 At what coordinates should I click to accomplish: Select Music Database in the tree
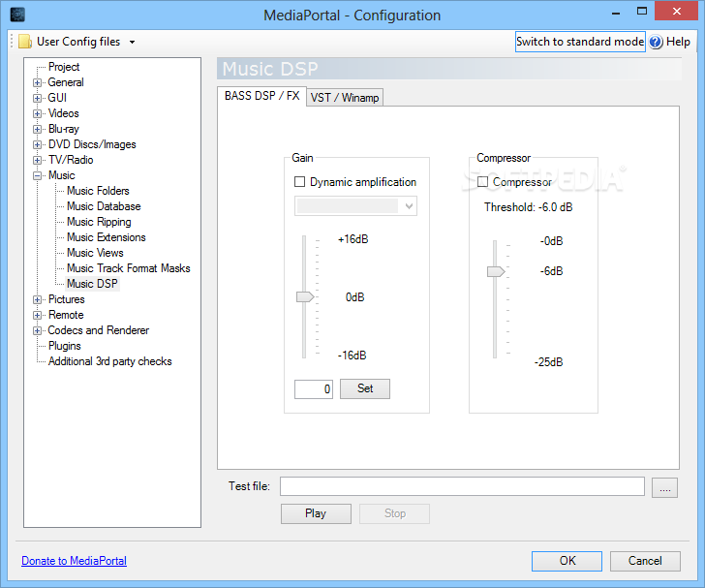click(x=104, y=206)
